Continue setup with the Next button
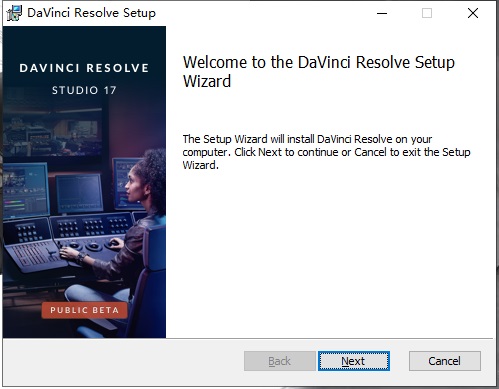 pos(354,361)
